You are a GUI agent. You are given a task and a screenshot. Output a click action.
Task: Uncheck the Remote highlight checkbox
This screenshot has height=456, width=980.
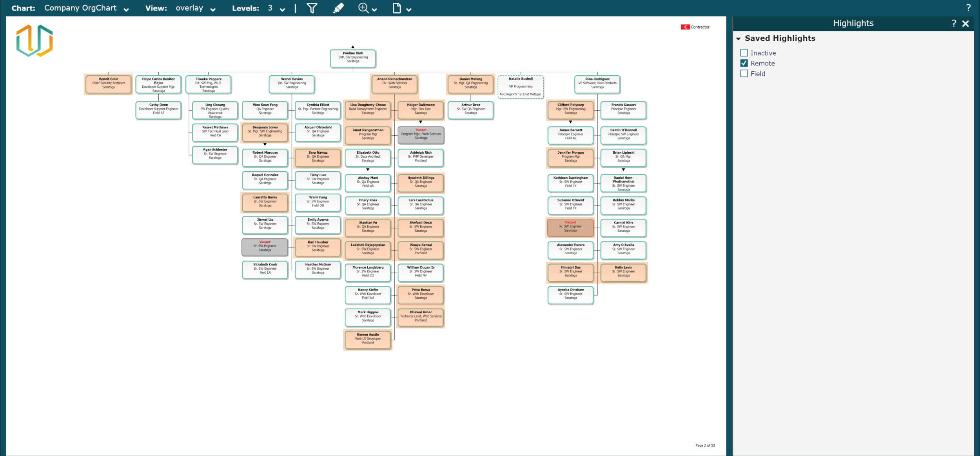[x=744, y=63]
